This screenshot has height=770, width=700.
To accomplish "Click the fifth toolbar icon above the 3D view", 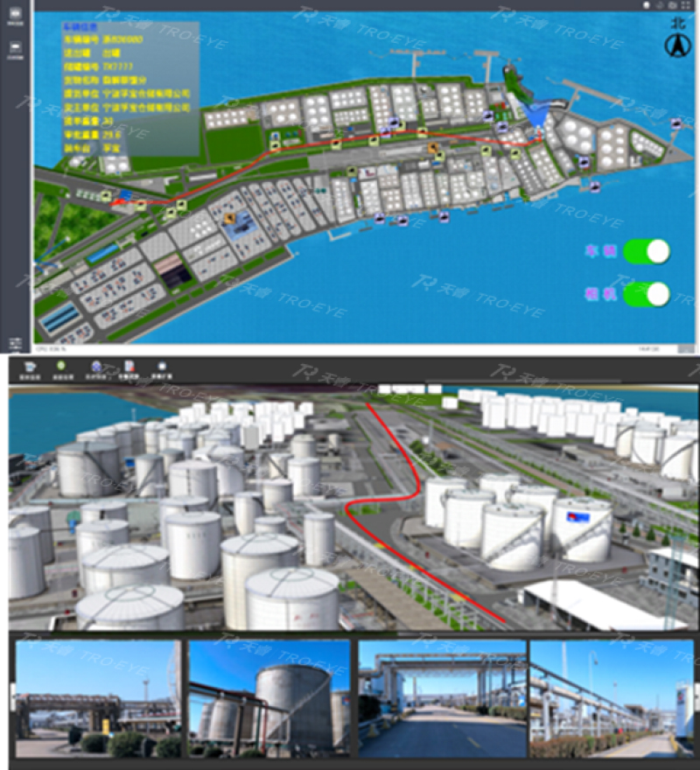I will 162,369.
